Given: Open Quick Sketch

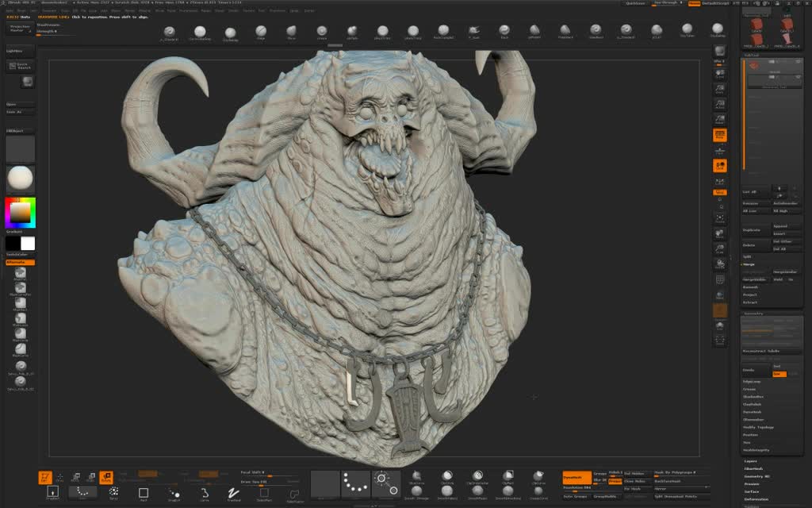Looking at the screenshot, I should pos(20,66).
